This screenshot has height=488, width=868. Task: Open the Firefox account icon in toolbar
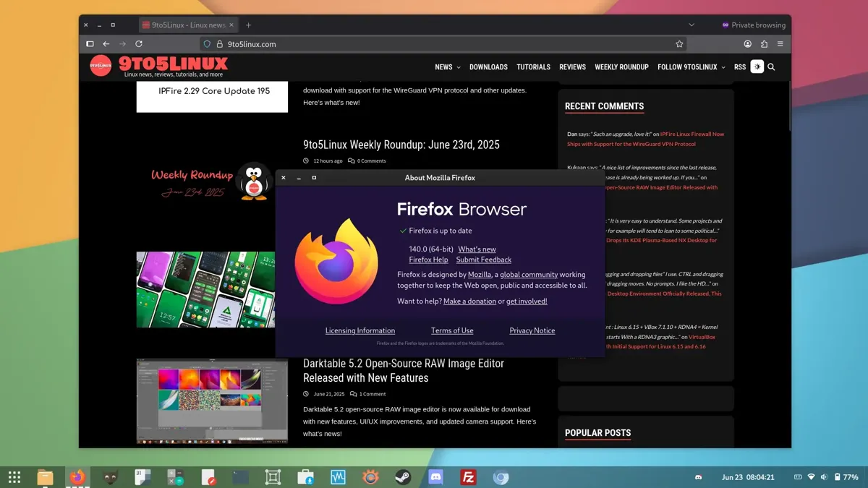click(x=748, y=44)
